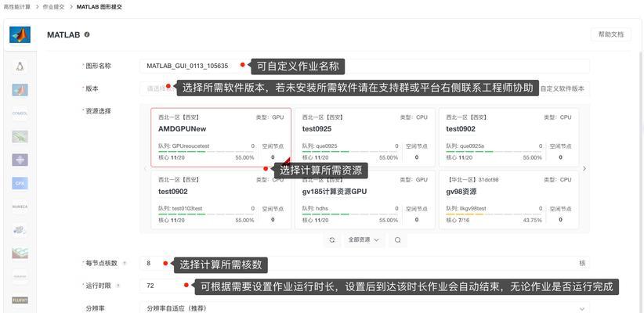Click the 空闲节点 label on the gv98资源 card
The width and height of the screenshot is (644, 313).
561,208
